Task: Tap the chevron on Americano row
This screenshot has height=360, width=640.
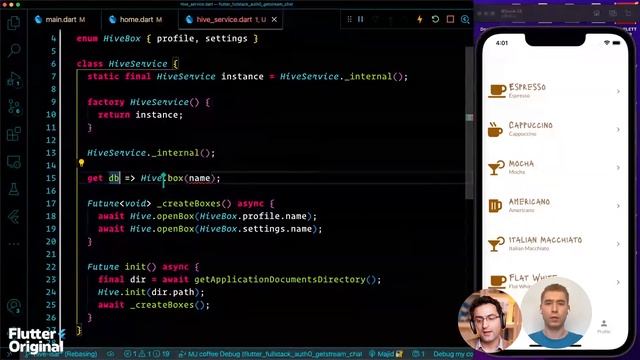Action: [x=618, y=206]
